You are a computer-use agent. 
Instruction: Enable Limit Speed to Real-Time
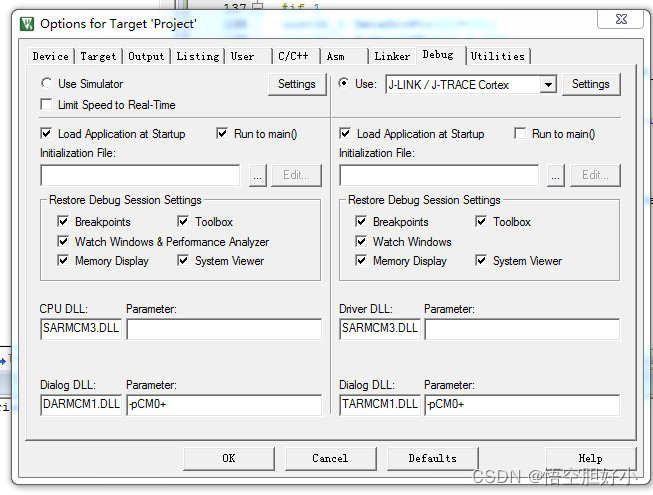tap(47, 104)
